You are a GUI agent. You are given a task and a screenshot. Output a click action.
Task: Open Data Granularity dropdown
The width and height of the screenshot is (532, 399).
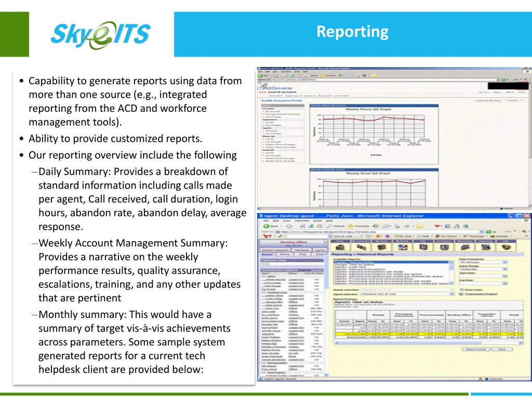point(484,262)
